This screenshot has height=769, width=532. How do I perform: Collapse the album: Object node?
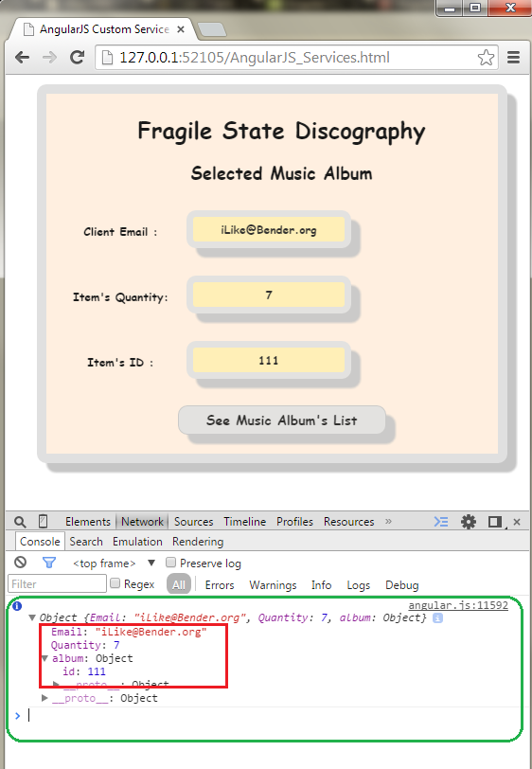[44, 658]
